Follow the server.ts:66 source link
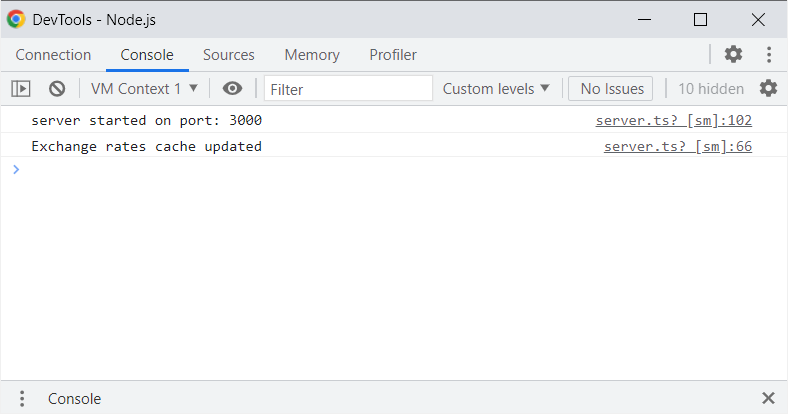Screen dimensions: 788x414 [x=677, y=147]
